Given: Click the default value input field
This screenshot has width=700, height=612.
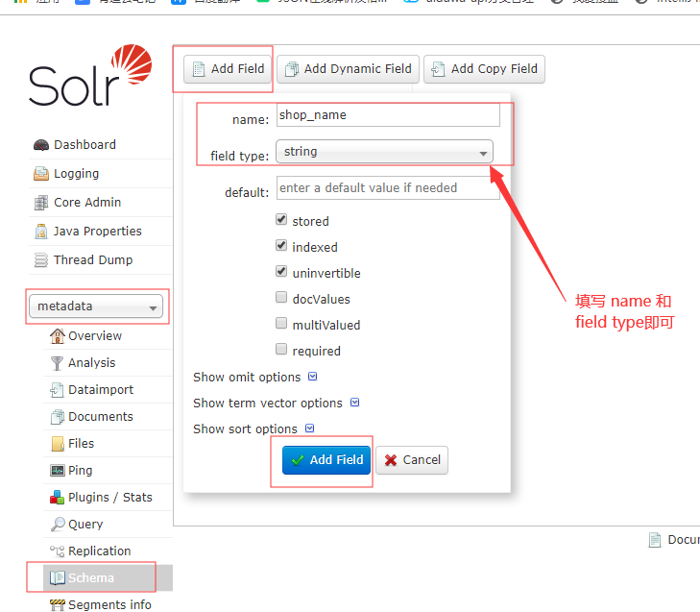Looking at the screenshot, I should [387, 188].
